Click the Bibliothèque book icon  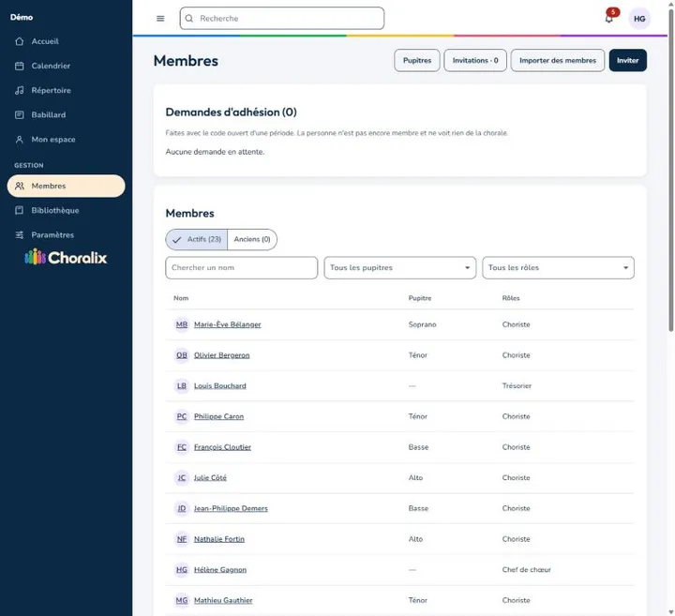(x=20, y=211)
